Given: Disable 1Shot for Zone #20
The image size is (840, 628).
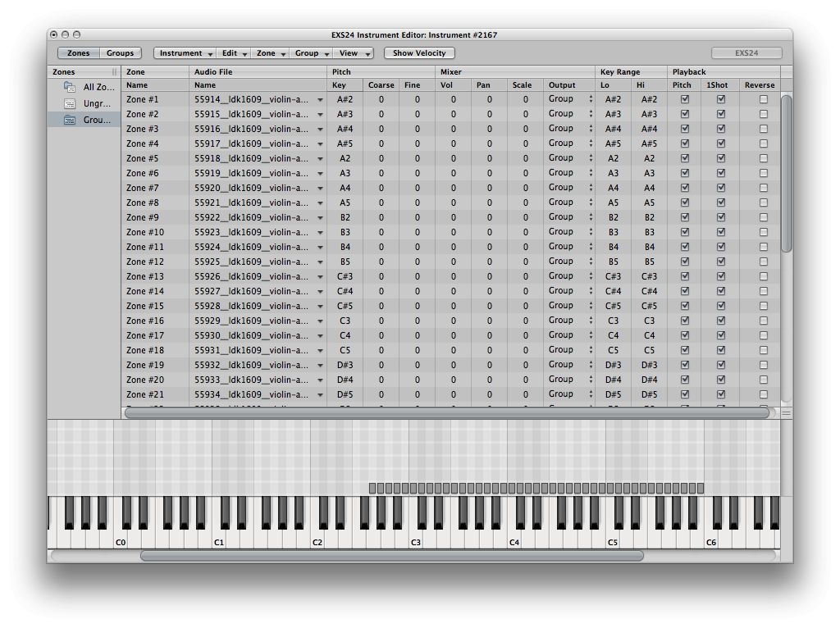Looking at the screenshot, I should (x=721, y=380).
